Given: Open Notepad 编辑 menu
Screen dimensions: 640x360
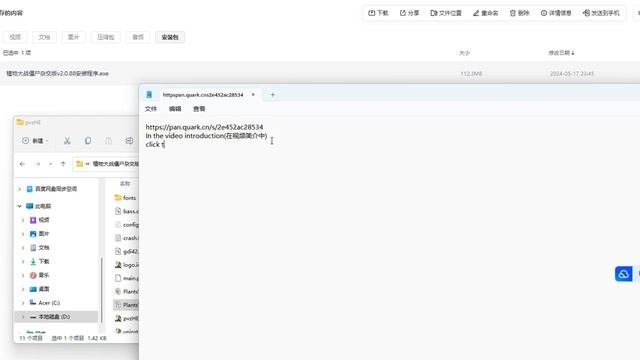Looking at the screenshot, I should click(x=175, y=109).
